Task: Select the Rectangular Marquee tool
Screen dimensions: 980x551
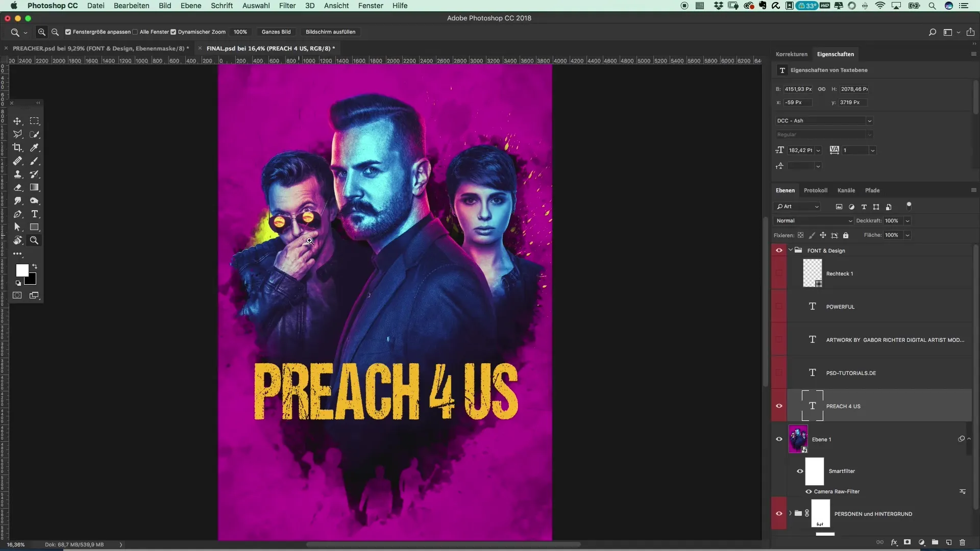Action: point(34,121)
